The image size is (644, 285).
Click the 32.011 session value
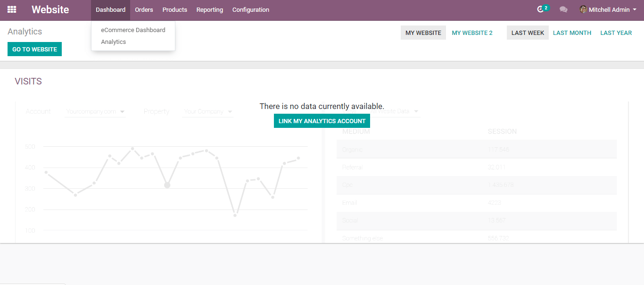click(497, 167)
